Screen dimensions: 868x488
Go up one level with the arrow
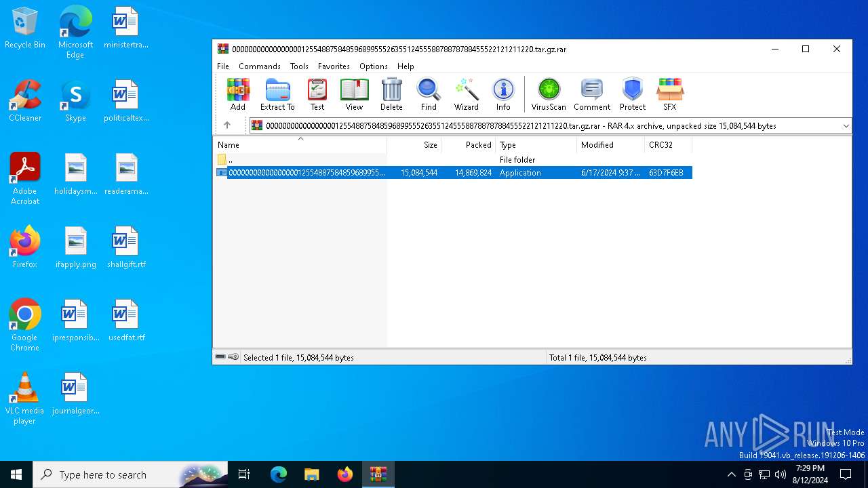coord(227,125)
